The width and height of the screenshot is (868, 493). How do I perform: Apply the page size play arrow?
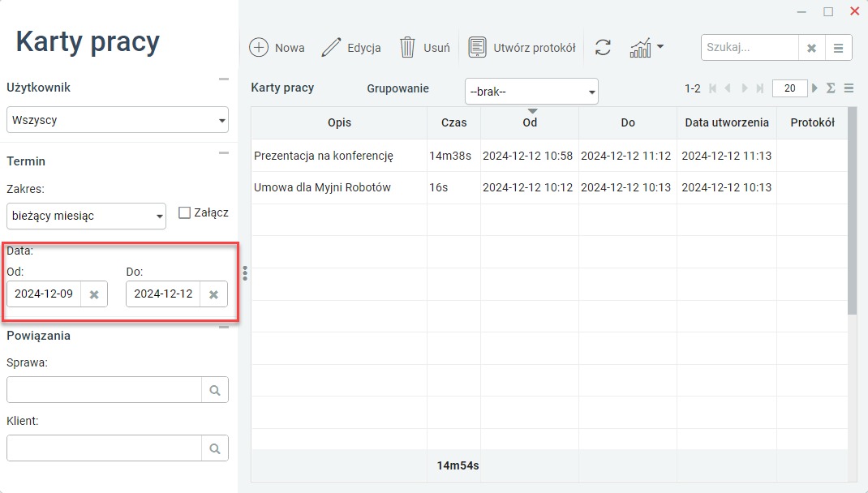pos(814,88)
